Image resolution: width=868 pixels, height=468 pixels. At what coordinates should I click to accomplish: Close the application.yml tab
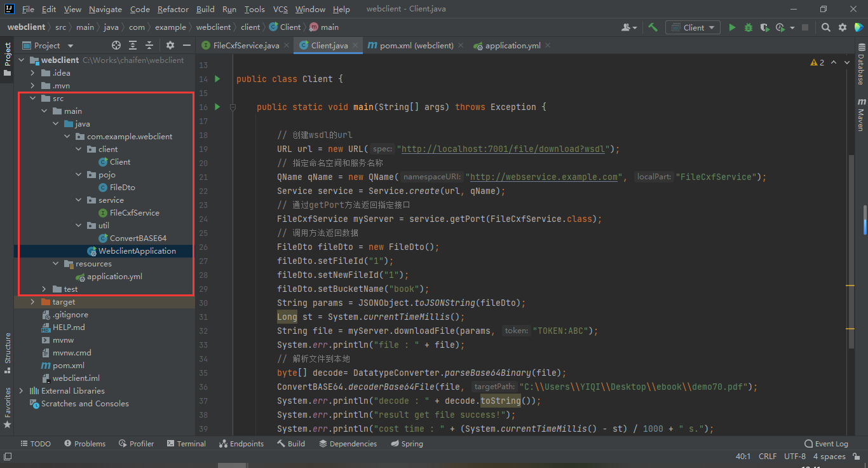click(548, 45)
